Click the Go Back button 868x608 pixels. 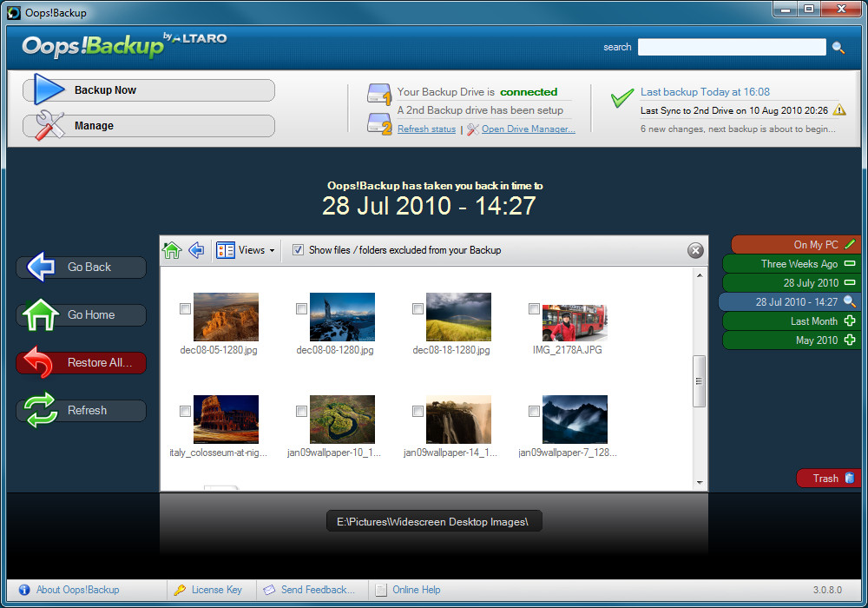pos(82,267)
